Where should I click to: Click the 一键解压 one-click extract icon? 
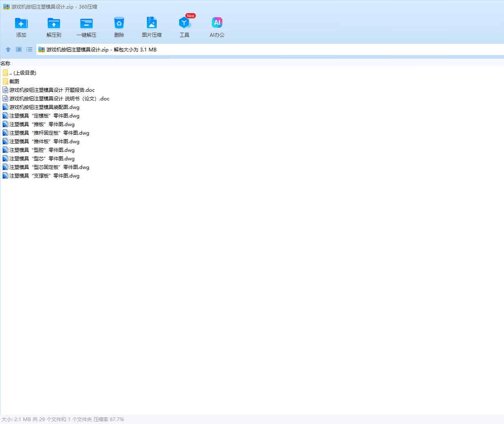(87, 23)
